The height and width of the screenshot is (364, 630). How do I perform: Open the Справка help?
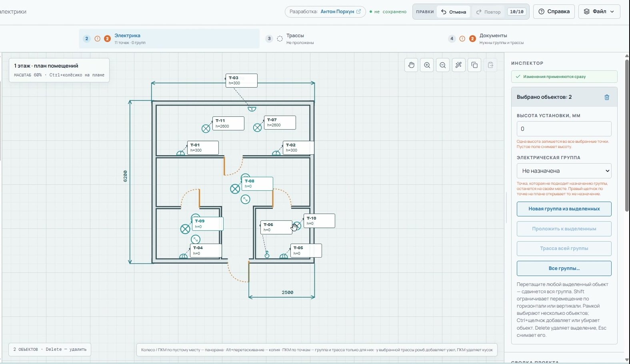click(x=554, y=12)
